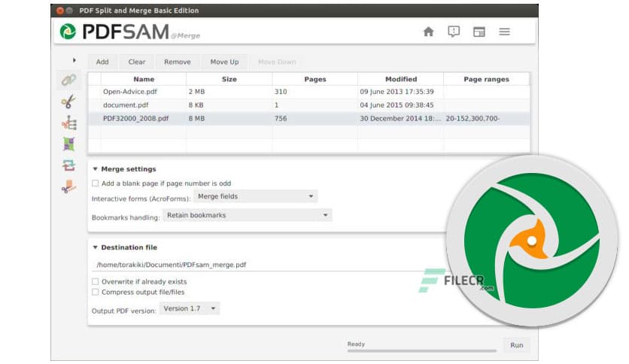The height and width of the screenshot is (364, 629).
Task: Click the Add button above file list
Action: tap(102, 62)
